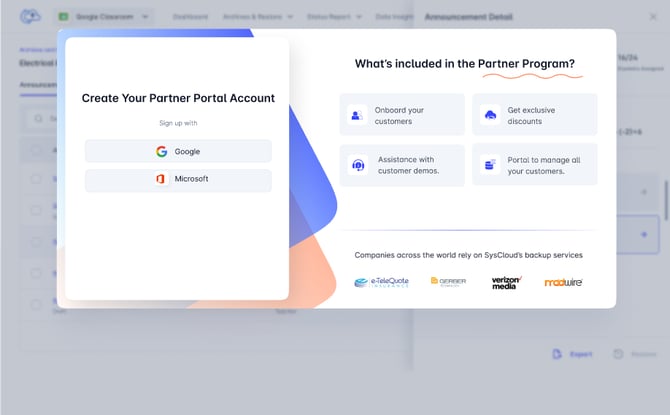Viewport: 670px width, 415px height.
Task: Click the exclusive discounts cloud icon
Action: pyautogui.click(x=490, y=115)
